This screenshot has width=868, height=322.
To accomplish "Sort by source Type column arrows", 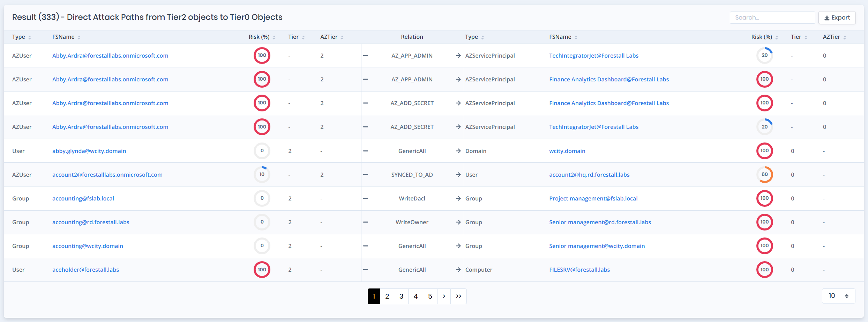I will (30, 37).
